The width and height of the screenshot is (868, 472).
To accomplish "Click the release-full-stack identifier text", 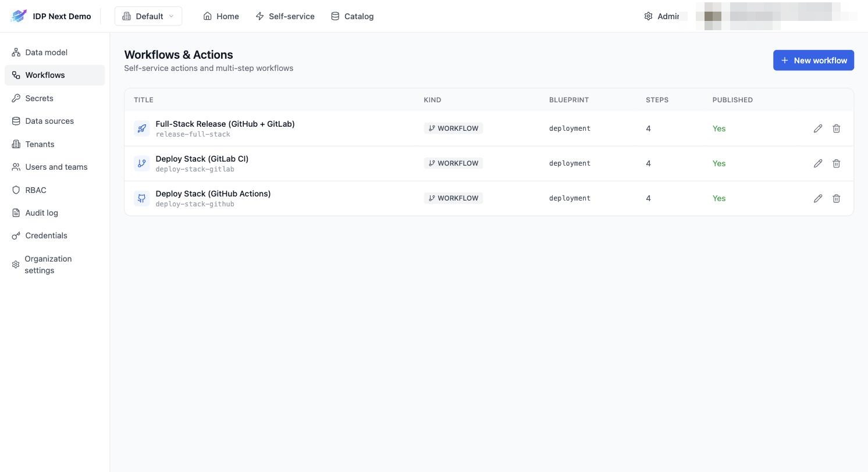I will (x=193, y=134).
